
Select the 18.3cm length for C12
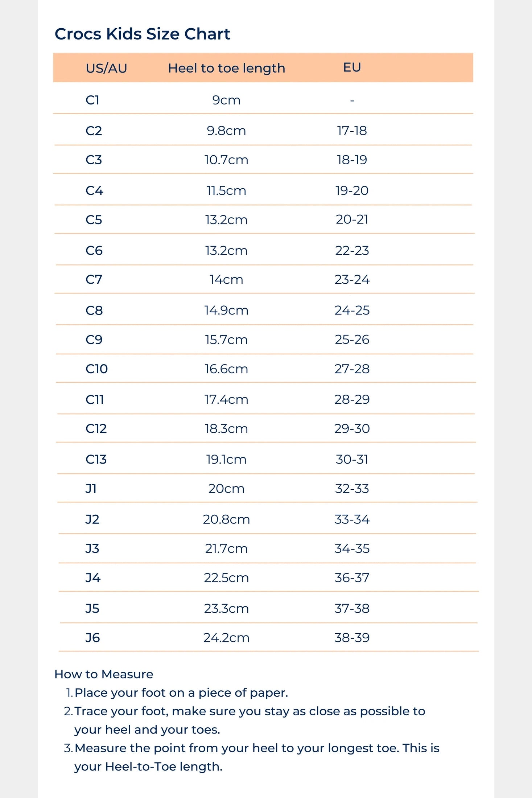226,429
